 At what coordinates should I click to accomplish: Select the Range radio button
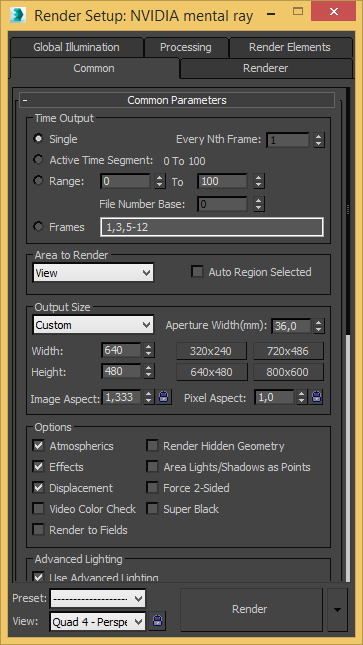click(38, 181)
